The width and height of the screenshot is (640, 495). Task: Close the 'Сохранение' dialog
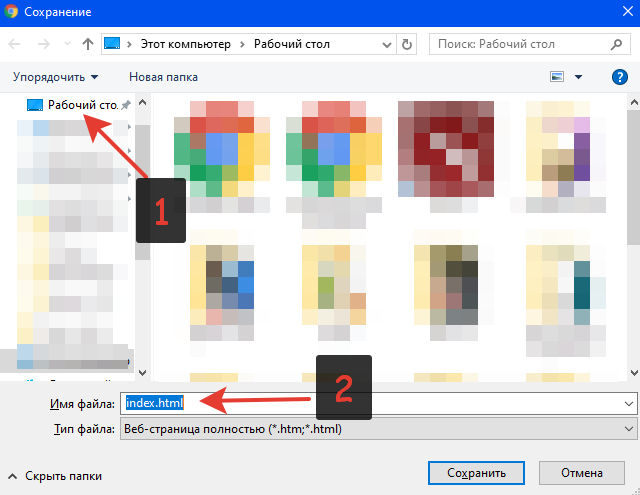coord(628,11)
